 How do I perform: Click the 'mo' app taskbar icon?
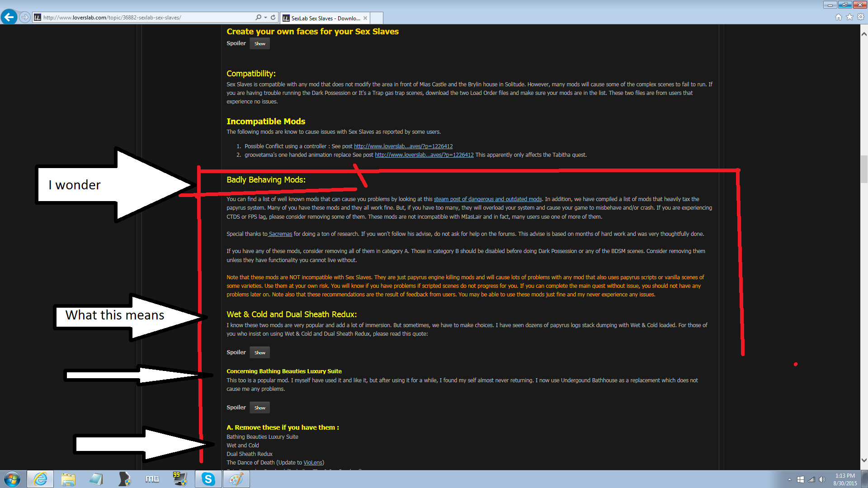point(152,479)
